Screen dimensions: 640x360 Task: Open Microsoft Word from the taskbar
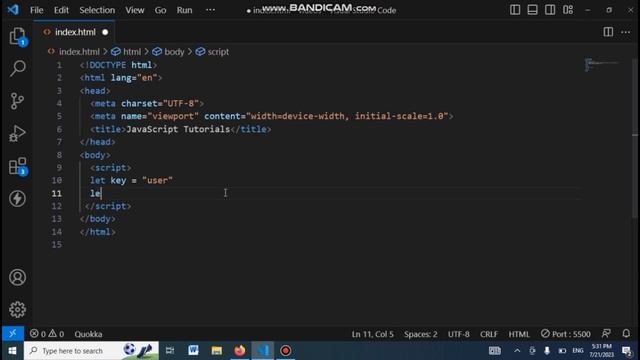pyautogui.click(x=193, y=351)
